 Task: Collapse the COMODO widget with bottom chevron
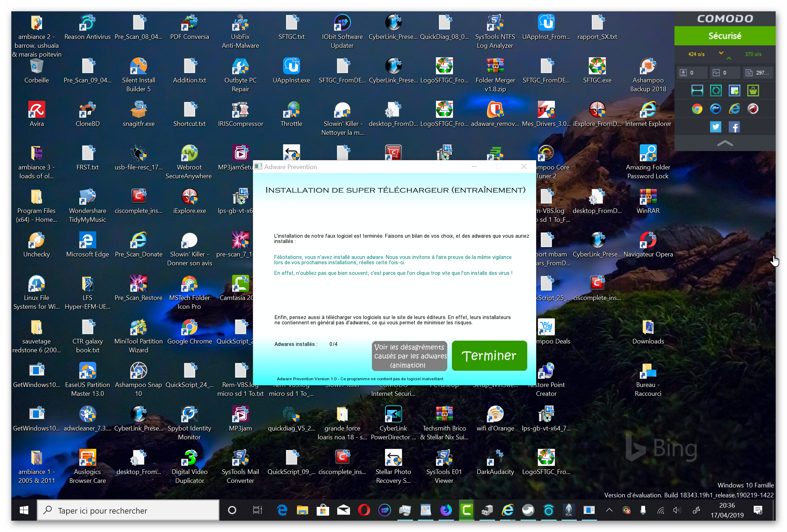[x=725, y=143]
